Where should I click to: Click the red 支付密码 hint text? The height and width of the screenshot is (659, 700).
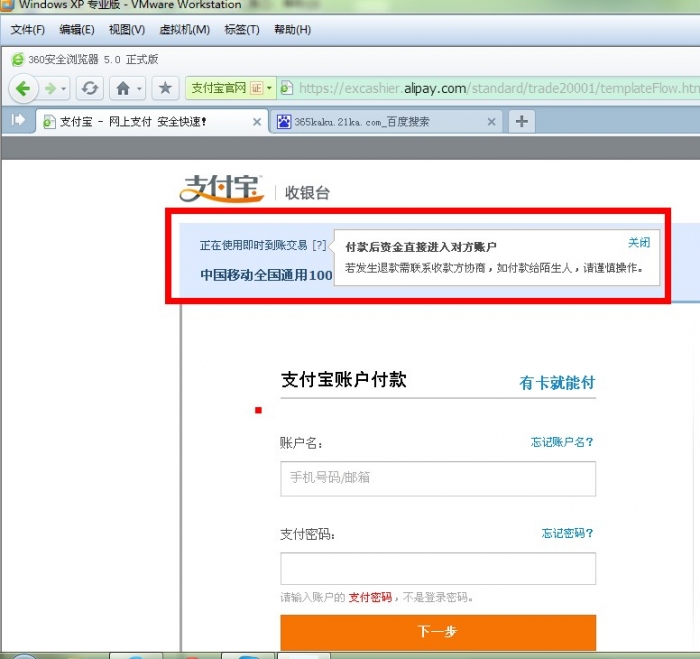click(370, 597)
